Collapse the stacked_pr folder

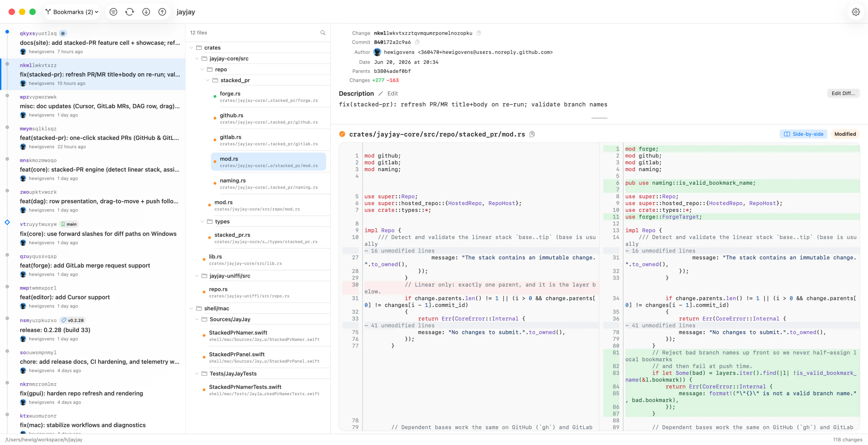tap(208, 80)
